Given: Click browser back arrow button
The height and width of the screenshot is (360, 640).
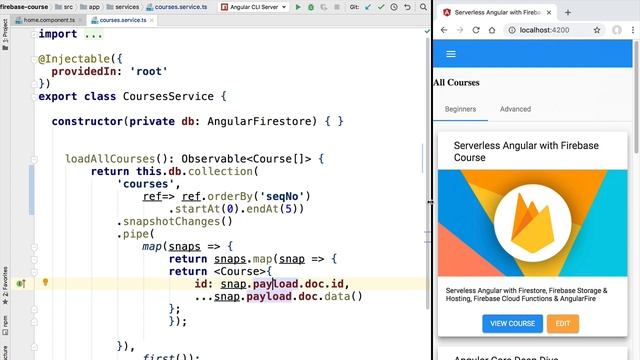Looking at the screenshot, I should 444,30.
